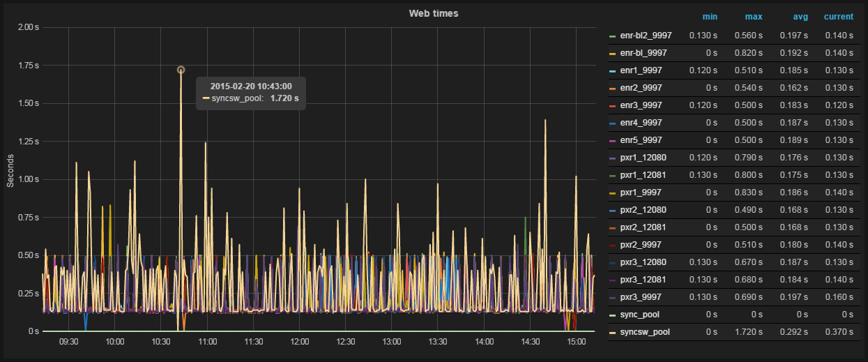The width and height of the screenshot is (868, 362).
Task: Click the Seconds y-axis title
Action: (x=10, y=171)
